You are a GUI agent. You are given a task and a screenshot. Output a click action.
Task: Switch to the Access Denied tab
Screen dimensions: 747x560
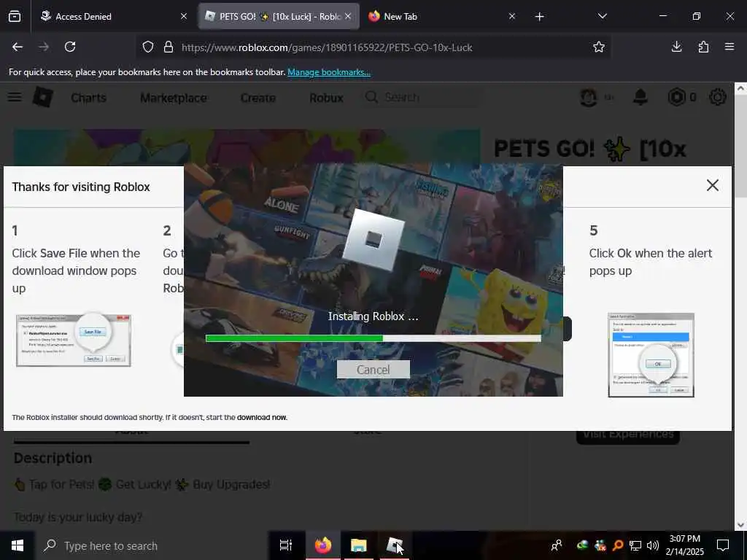tap(114, 16)
